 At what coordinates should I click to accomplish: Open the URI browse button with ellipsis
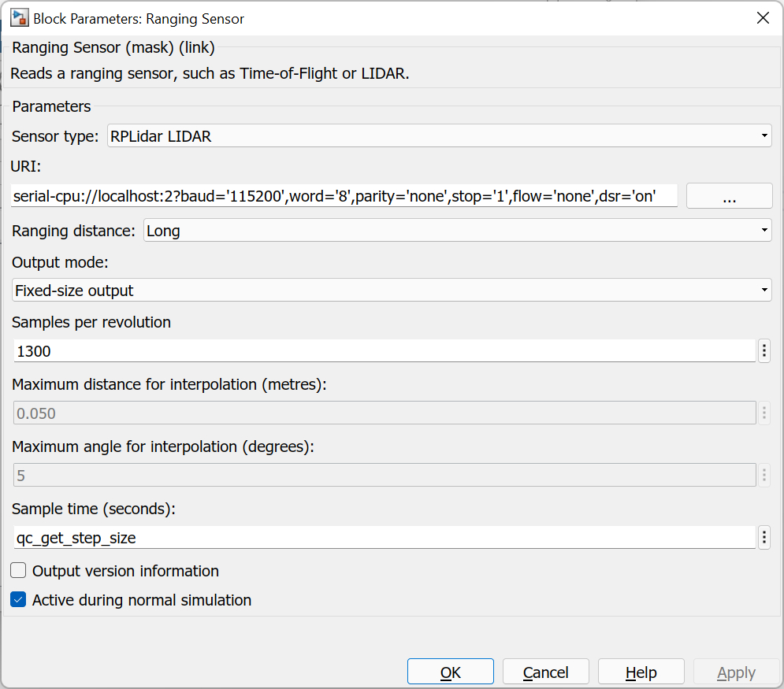(x=729, y=196)
